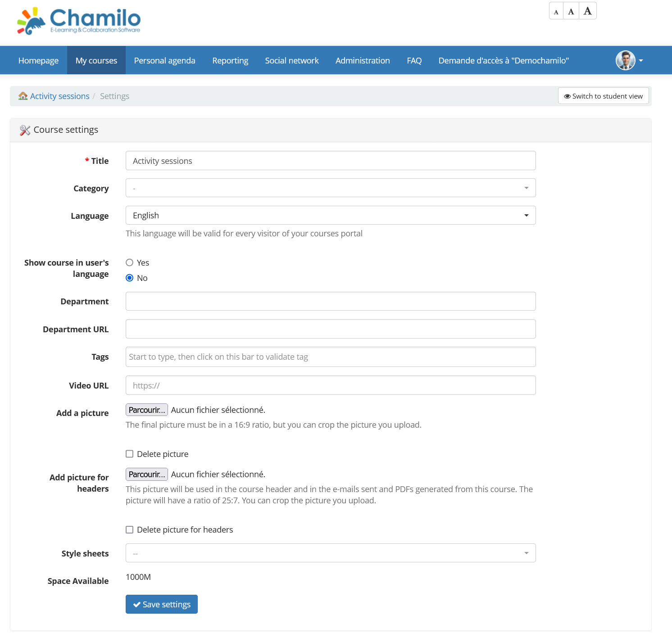Open the Social network menu item
The image size is (672, 633).
[292, 60]
